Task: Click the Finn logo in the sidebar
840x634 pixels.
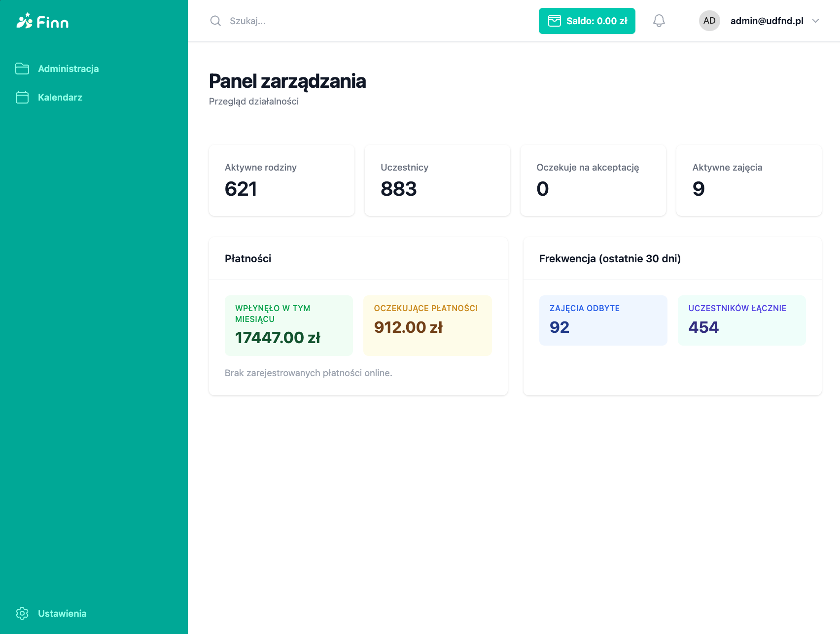Action: pyautogui.click(x=42, y=21)
